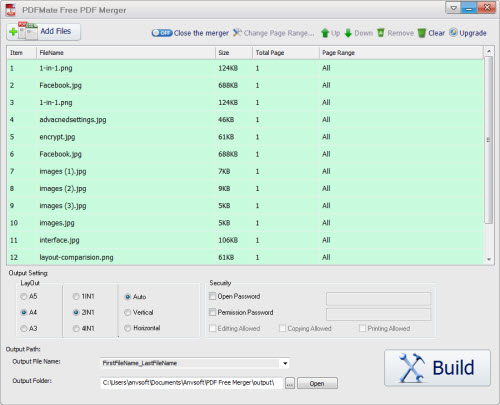Select row 9 images (3).jpg
Image resolution: width=500 pixels, height=405 pixels.
(245, 206)
